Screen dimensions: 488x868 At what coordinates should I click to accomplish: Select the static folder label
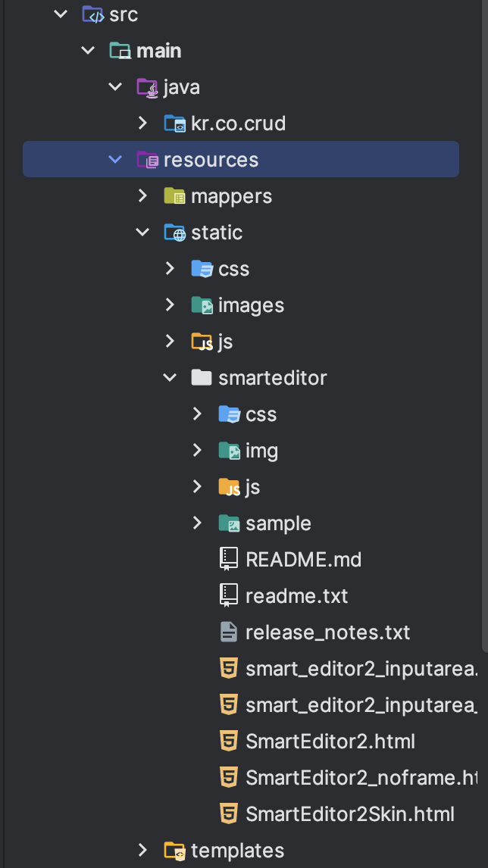coord(217,233)
